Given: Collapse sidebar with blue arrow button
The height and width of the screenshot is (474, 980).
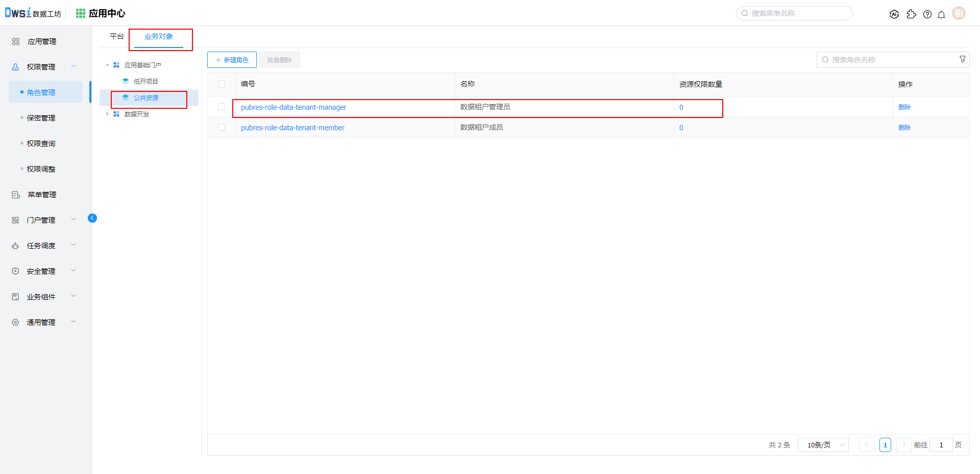Looking at the screenshot, I should (x=92, y=218).
